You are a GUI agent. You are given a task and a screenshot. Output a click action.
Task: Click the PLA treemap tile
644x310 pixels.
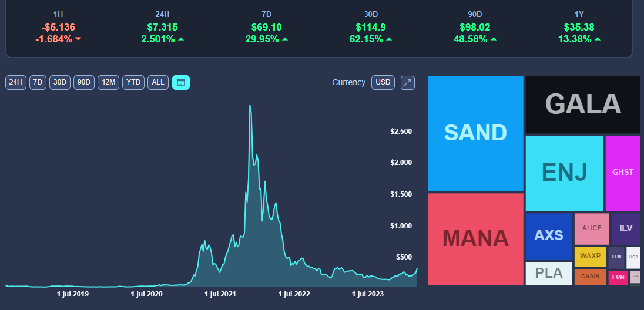[549, 274]
